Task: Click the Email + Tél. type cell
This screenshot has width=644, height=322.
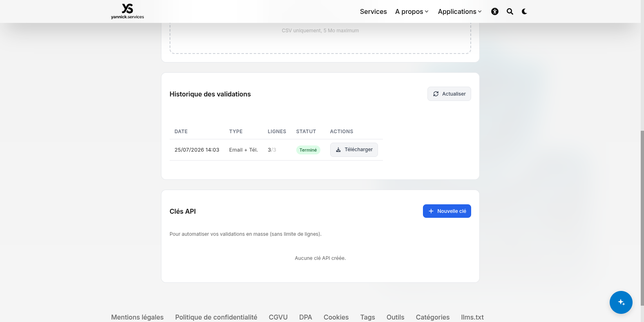Action: [244, 150]
